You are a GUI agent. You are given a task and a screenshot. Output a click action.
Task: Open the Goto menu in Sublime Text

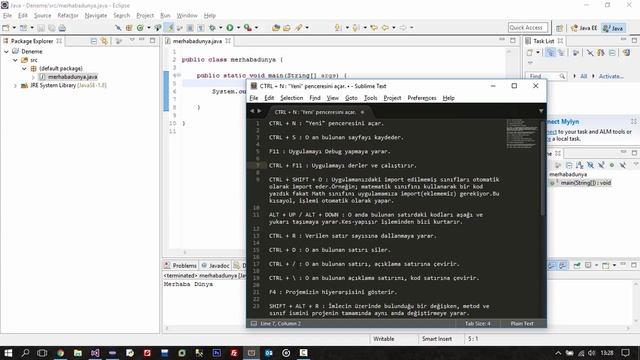coord(351,98)
